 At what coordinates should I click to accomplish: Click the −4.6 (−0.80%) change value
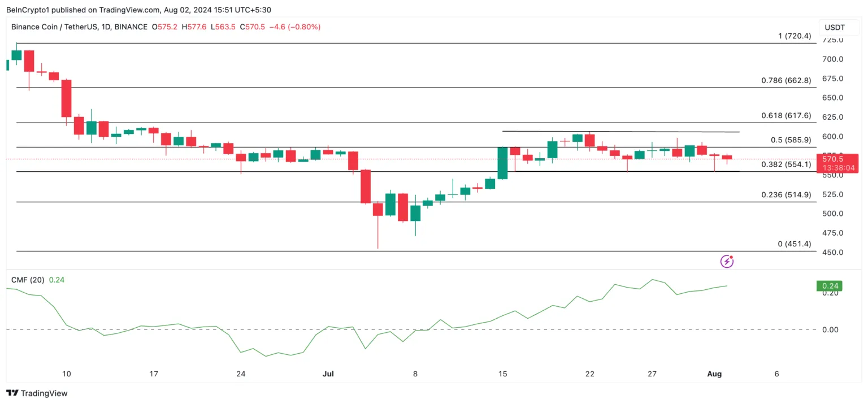click(x=294, y=27)
